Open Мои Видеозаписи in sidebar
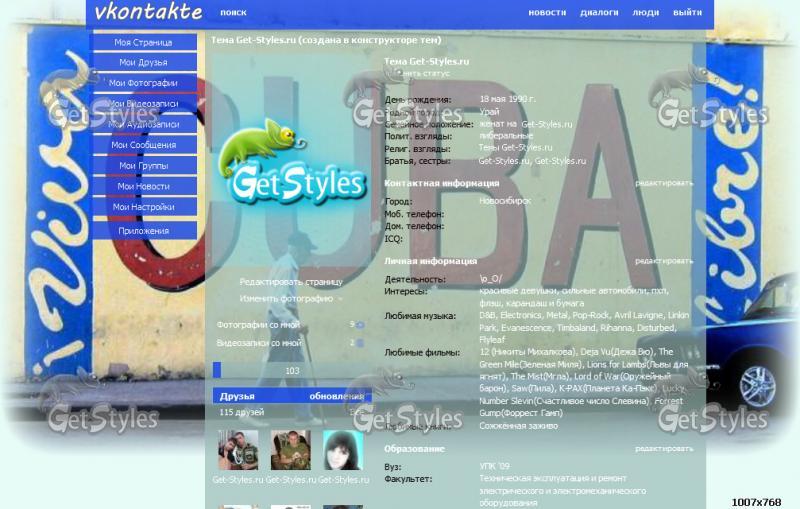 click(143, 104)
